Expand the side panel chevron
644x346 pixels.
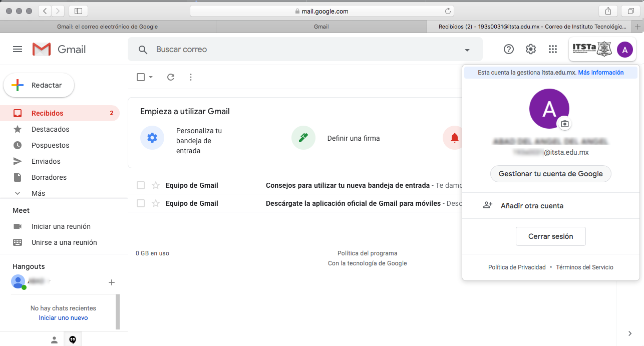(x=630, y=333)
